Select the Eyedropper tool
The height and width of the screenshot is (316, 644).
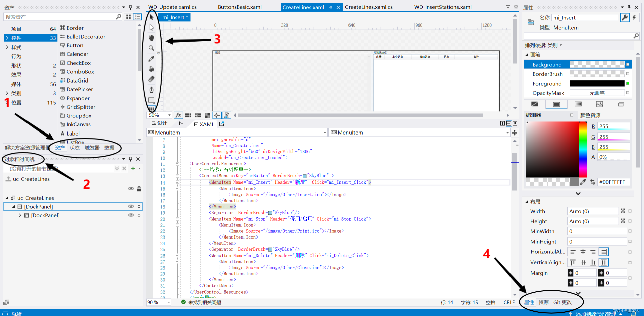point(152,59)
